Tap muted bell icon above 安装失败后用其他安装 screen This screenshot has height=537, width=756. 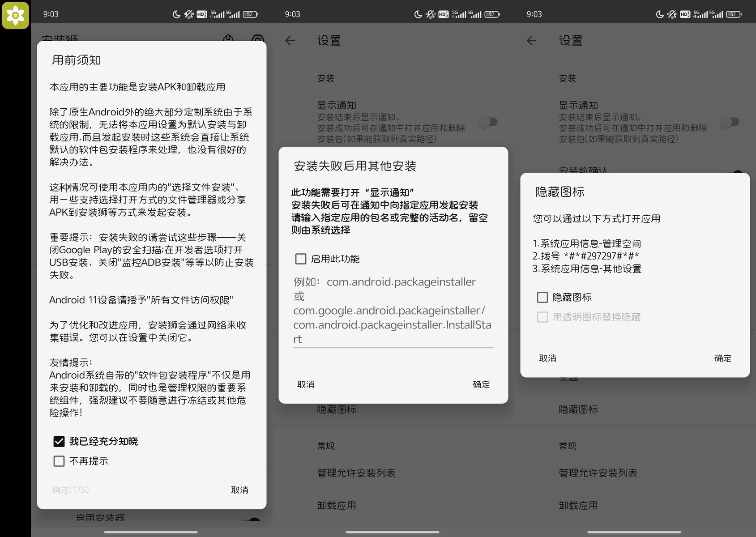tap(431, 14)
